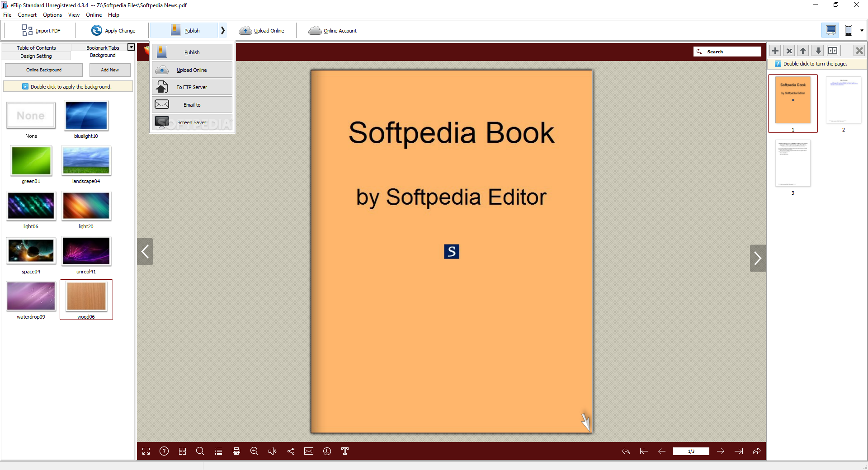Image resolution: width=868 pixels, height=470 pixels.
Task: Click the help question mark icon
Action: pyautogui.click(x=164, y=451)
